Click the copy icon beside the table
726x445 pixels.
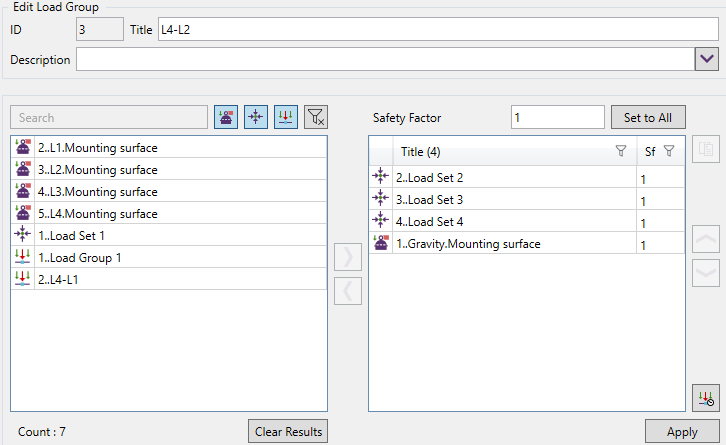(705, 150)
